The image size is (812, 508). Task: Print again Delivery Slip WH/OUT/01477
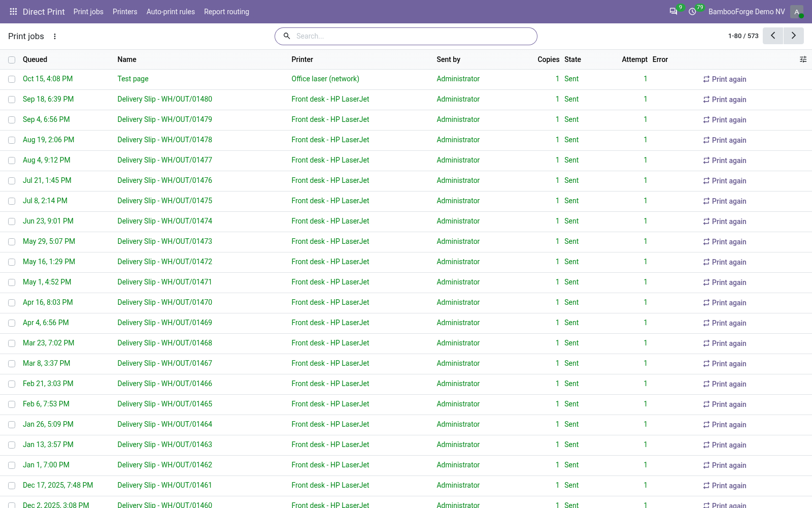coord(724,161)
